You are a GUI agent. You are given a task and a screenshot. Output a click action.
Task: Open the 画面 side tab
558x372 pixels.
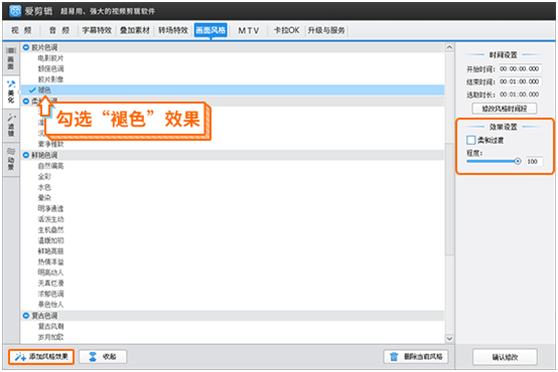11,59
